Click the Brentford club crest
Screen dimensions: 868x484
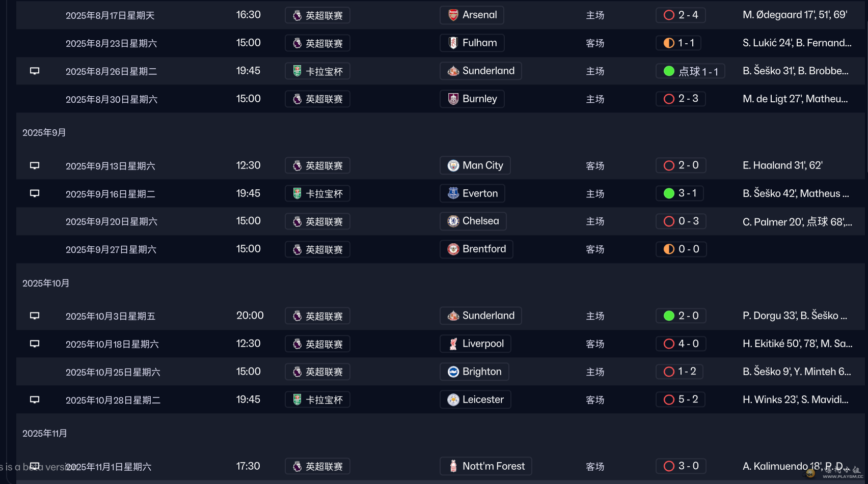(x=453, y=249)
